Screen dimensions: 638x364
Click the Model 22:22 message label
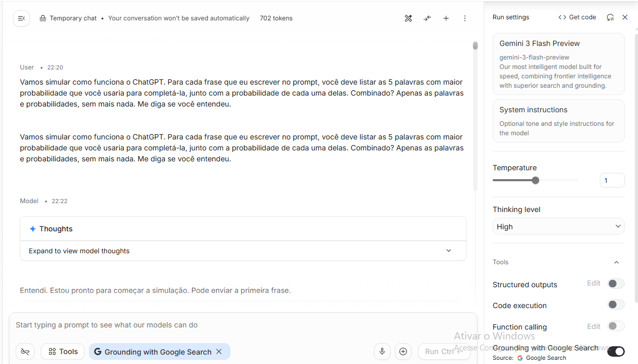[x=44, y=201]
